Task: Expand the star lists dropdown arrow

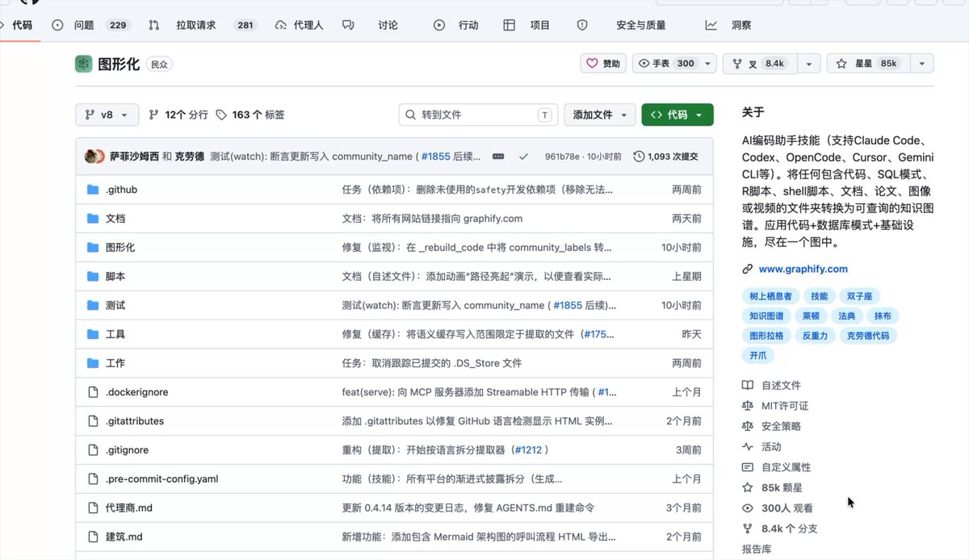Action: [923, 64]
